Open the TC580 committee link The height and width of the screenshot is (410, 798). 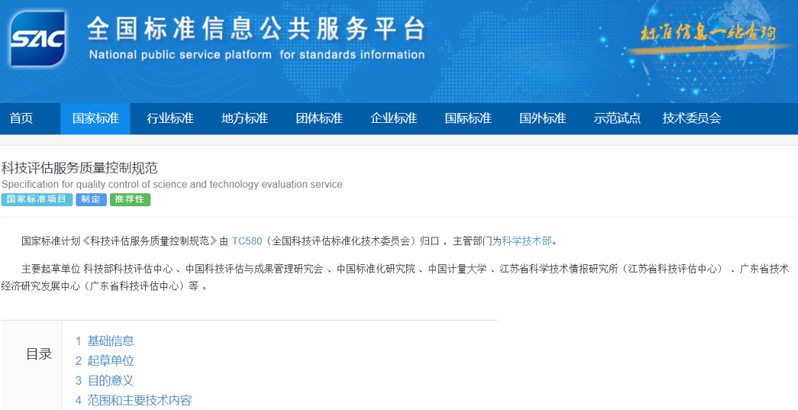[247, 241]
